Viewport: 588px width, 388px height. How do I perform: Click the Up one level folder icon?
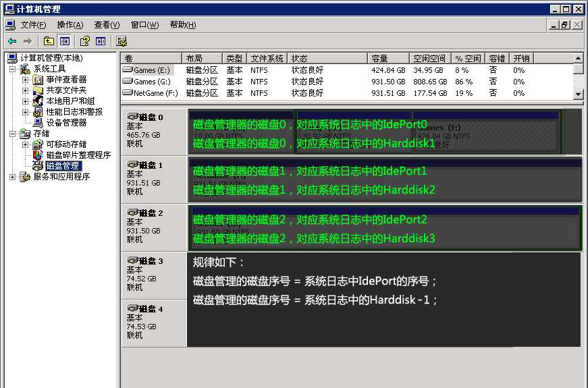49,41
